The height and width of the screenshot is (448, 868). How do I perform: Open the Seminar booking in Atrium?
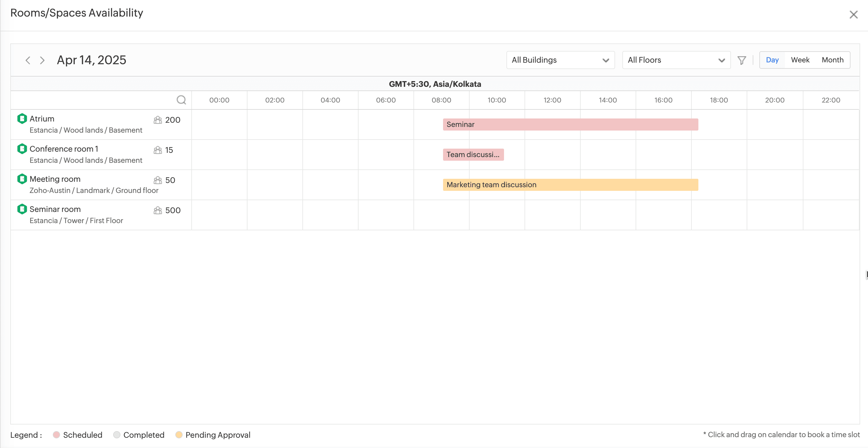pos(570,125)
